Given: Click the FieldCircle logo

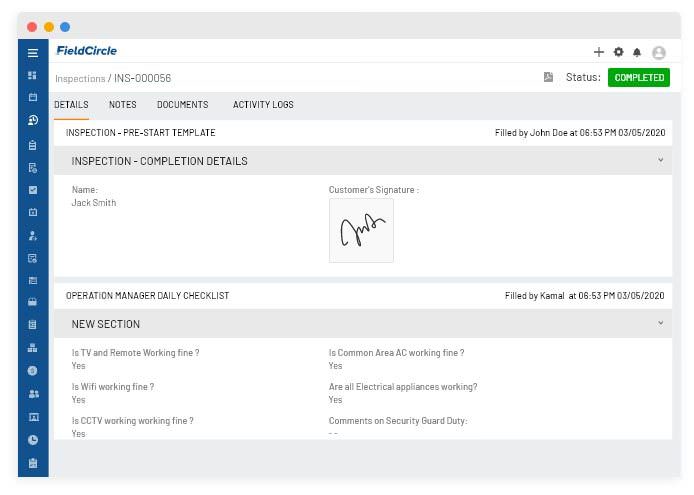Looking at the screenshot, I should pos(86,51).
